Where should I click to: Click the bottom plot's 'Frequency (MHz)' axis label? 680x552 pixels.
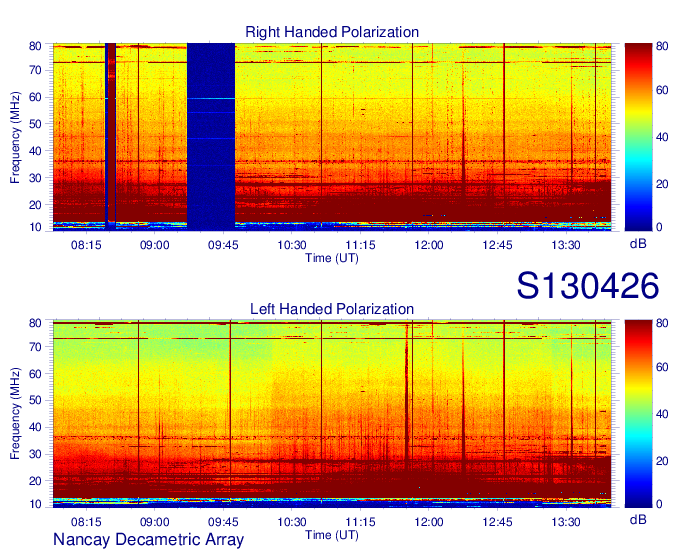(15, 414)
